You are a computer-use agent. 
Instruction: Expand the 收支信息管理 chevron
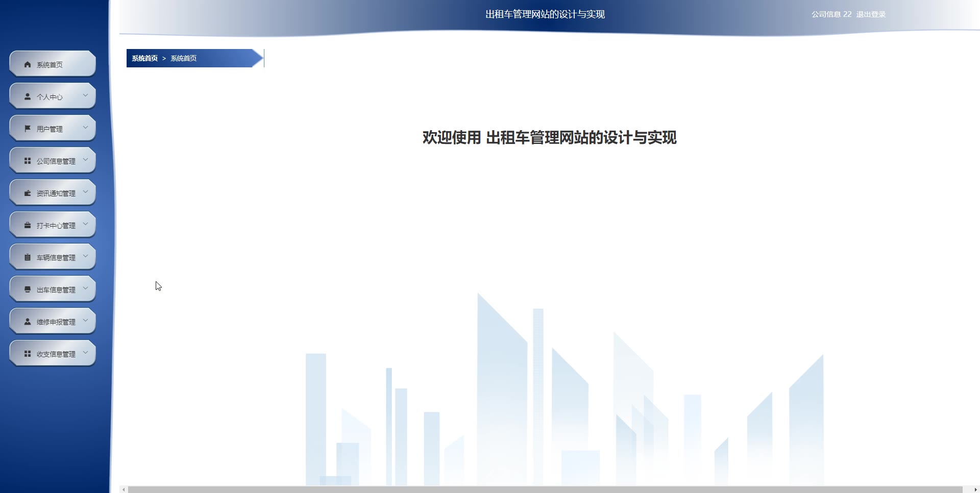click(x=85, y=353)
